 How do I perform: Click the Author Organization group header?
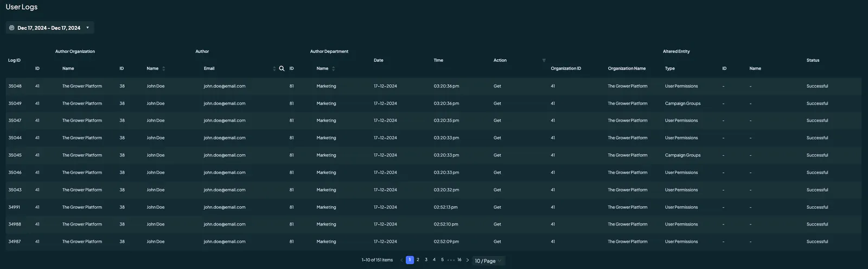click(75, 52)
